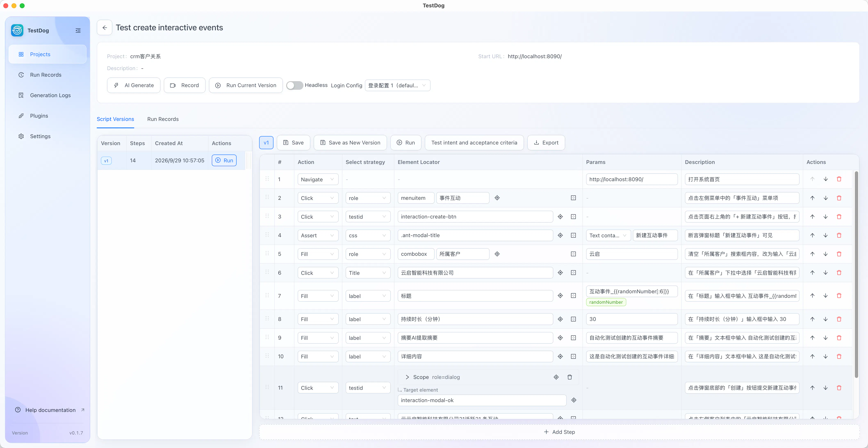Select Script Versions tab

tap(115, 119)
